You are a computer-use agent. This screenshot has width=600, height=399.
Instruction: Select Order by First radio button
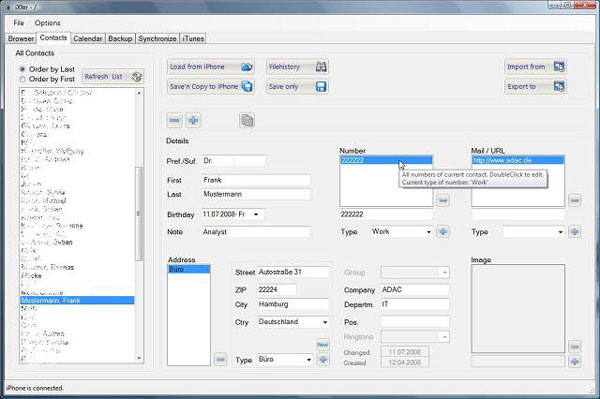coord(22,79)
